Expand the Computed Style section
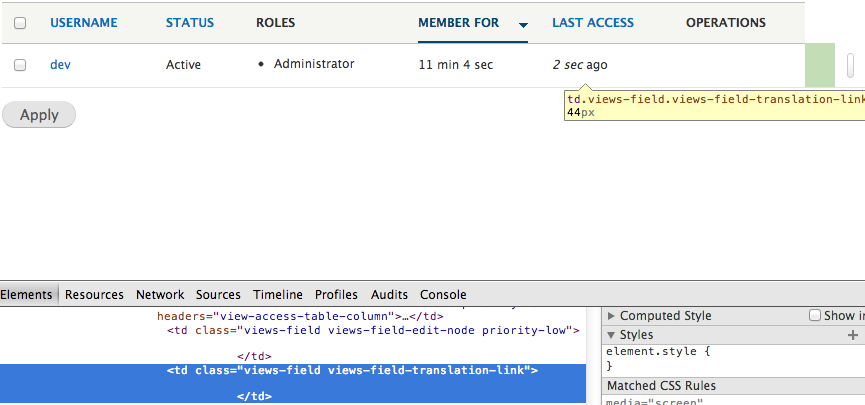The image size is (865, 405). click(612, 316)
